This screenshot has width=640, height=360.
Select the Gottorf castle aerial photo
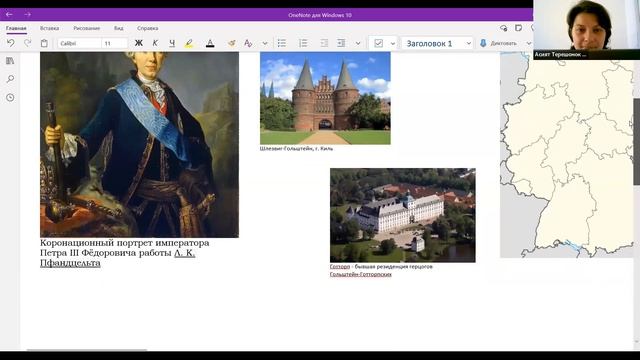pos(403,215)
